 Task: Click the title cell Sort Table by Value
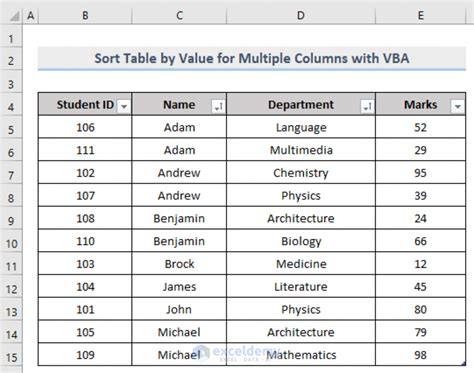252,59
